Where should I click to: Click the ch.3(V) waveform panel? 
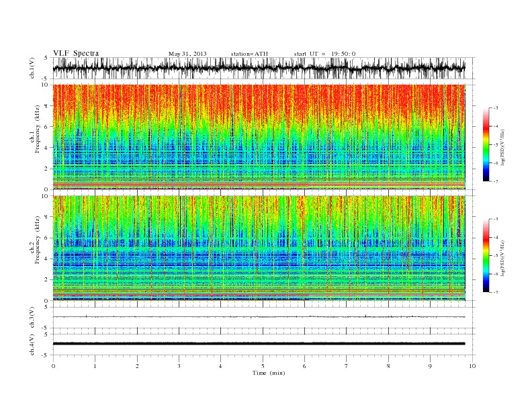263,318
